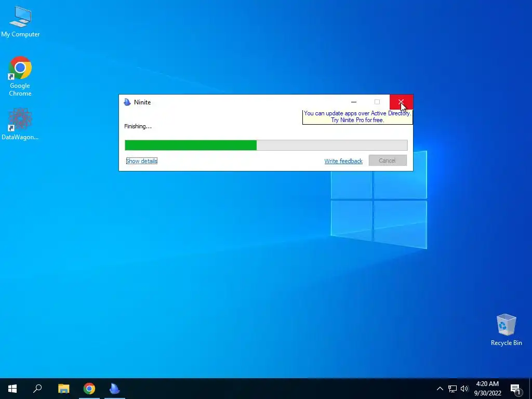Click the greyed Cancel button
The height and width of the screenshot is (399, 532).
[388, 161]
